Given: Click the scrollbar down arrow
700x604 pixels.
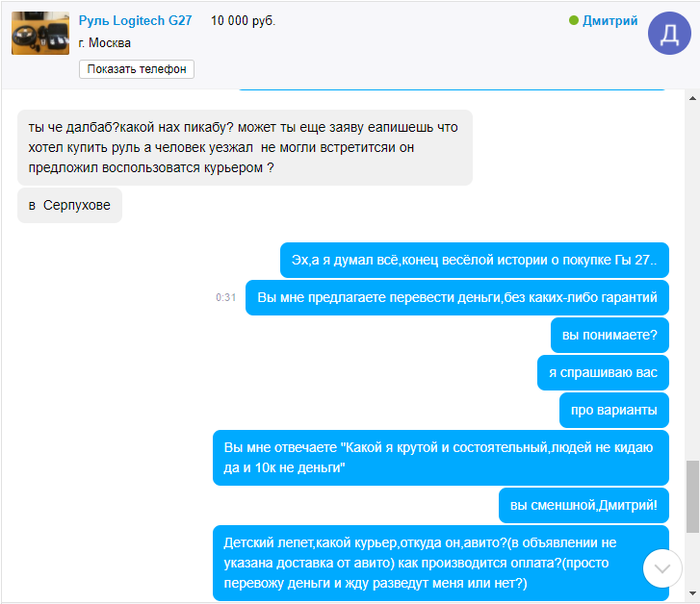Looking at the screenshot, I should pos(692,593).
